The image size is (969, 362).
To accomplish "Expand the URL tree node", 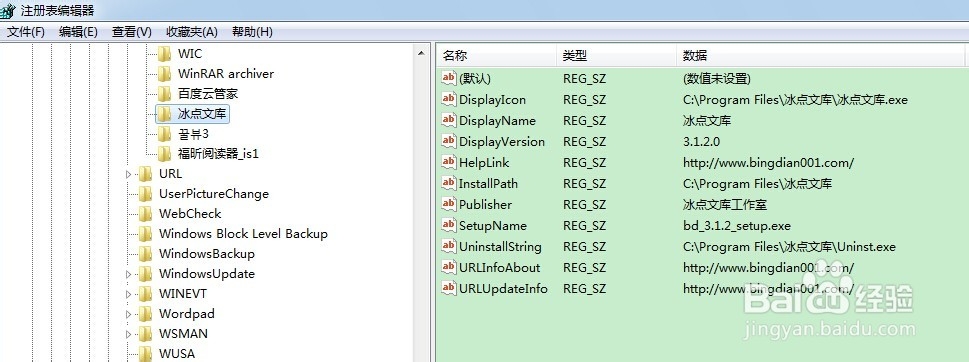I will 129,174.
